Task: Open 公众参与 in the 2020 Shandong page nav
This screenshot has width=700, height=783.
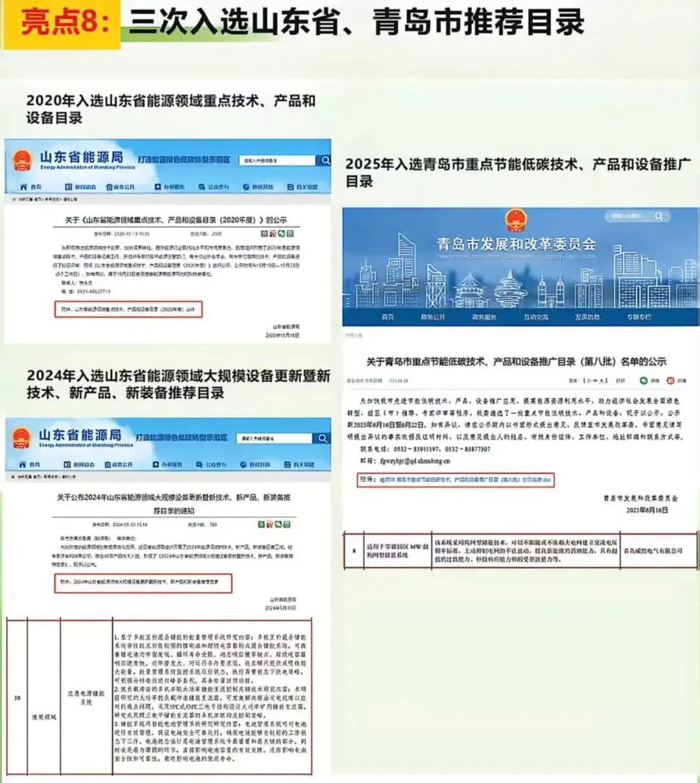Action: pos(214,187)
